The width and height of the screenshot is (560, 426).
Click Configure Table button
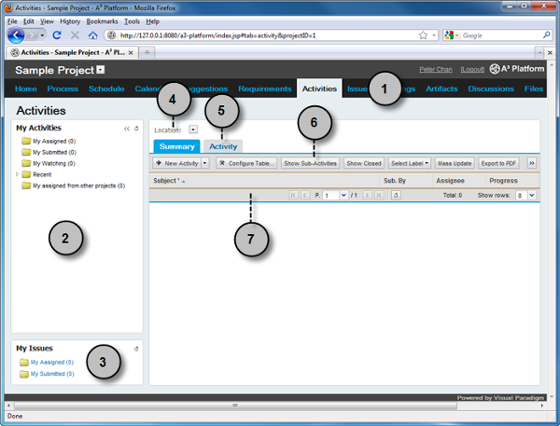(x=246, y=163)
